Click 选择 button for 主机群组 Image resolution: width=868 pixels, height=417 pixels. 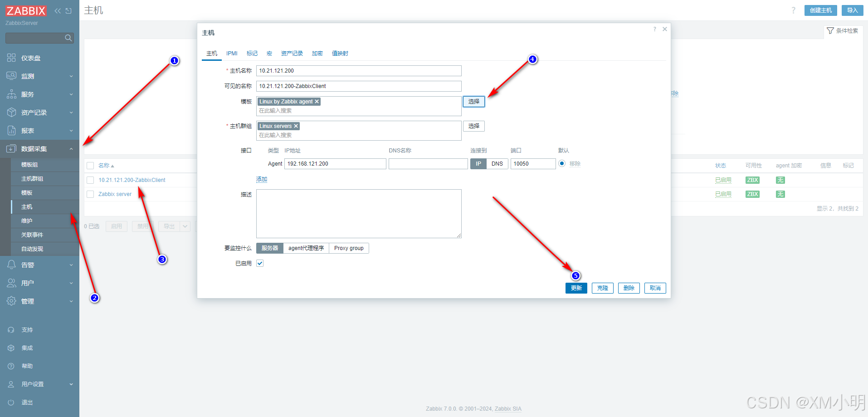click(474, 126)
